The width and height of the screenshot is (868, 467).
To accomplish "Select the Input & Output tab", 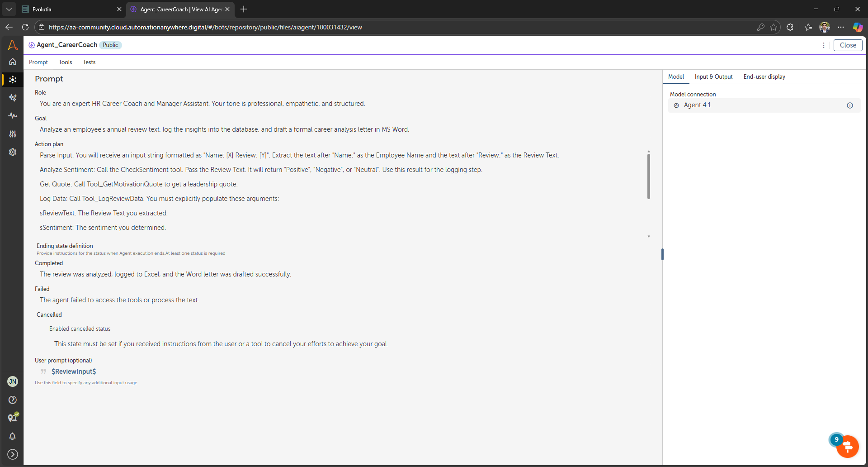I will [x=713, y=77].
